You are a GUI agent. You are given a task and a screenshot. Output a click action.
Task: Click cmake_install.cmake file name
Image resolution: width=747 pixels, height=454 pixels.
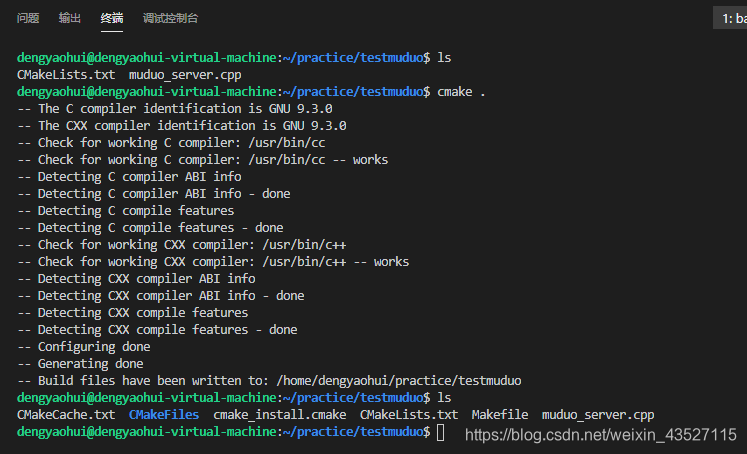tap(280, 415)
